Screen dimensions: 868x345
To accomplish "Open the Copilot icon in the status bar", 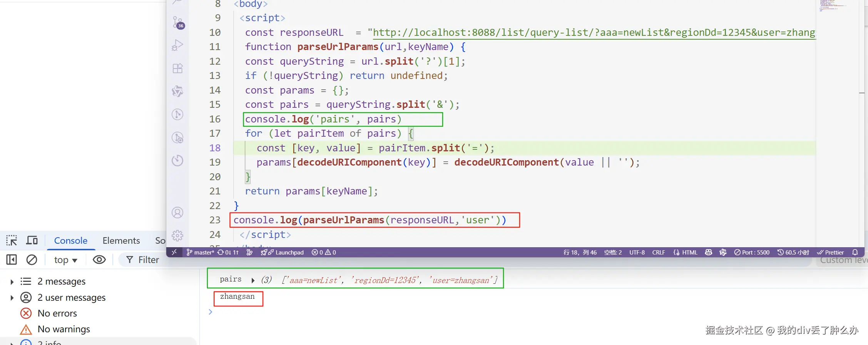I will pyautogui.click(x=708, y=252).
